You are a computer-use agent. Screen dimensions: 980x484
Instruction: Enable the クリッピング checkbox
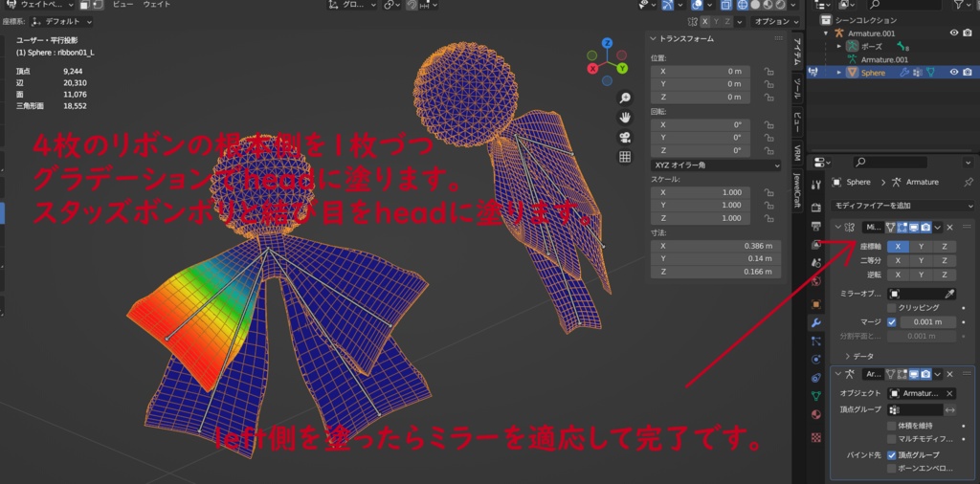pos(891,308)
